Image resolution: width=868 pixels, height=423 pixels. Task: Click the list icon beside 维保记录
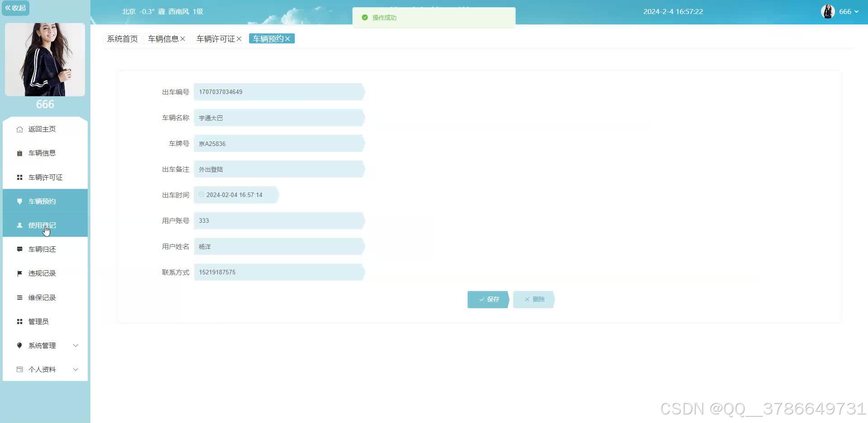click(x=19, y=297)
